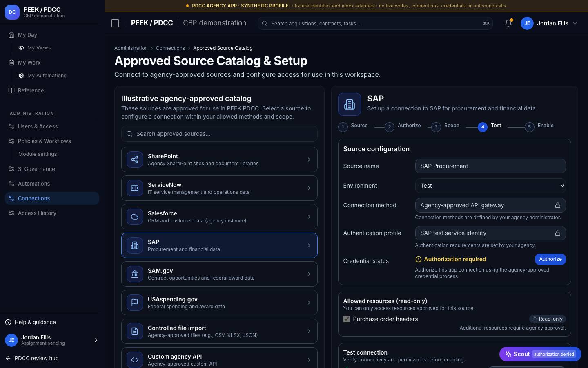Focus the global search acquisitions field
This screenshot has height=368, width=588.
point(375,23)
